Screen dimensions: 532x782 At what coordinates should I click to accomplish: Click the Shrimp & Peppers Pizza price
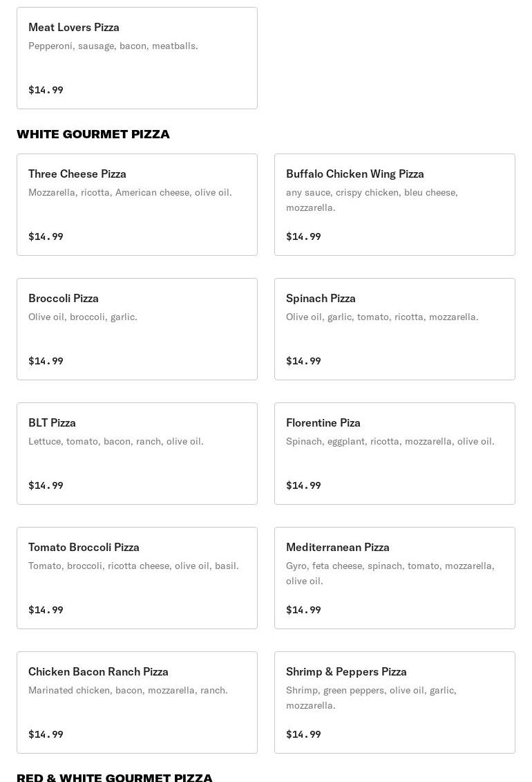pos(303,734)
